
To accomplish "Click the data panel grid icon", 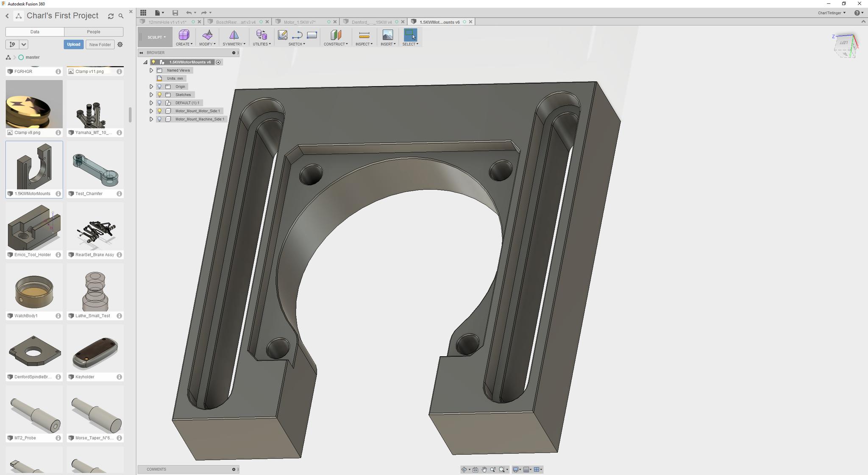I will pyautogui.click(x=143, y=13).
